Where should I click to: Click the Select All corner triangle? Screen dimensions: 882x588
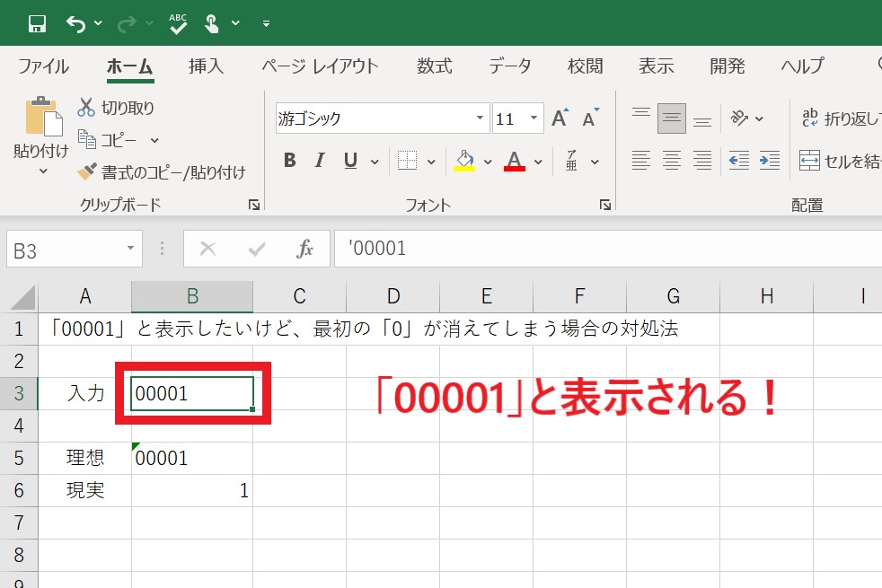(22, 297)
